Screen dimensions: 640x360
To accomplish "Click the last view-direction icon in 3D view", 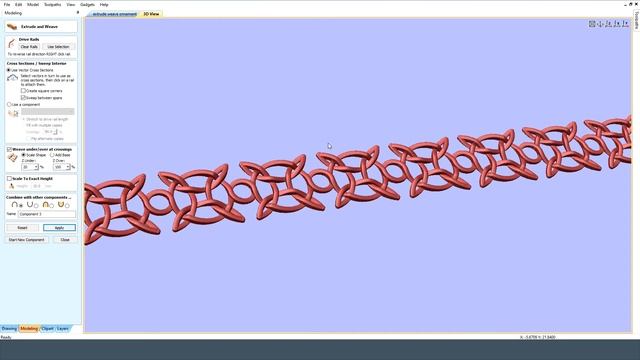I will tap(625, 24).
